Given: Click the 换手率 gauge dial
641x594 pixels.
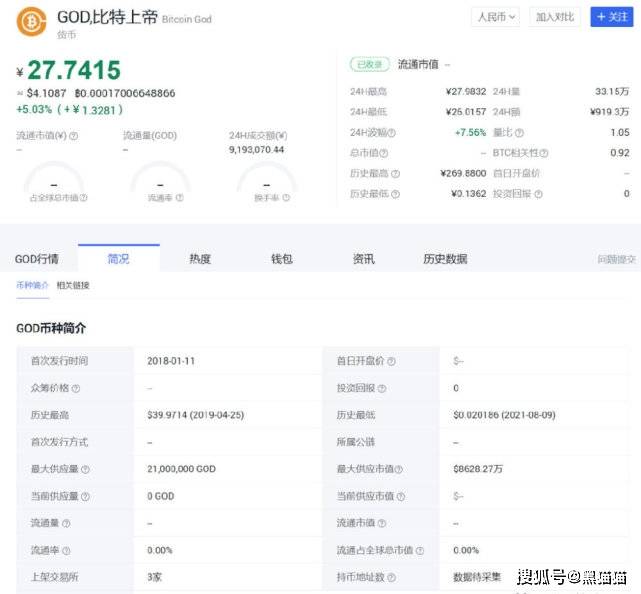Looking at the screenshot, I should point(267,177).
